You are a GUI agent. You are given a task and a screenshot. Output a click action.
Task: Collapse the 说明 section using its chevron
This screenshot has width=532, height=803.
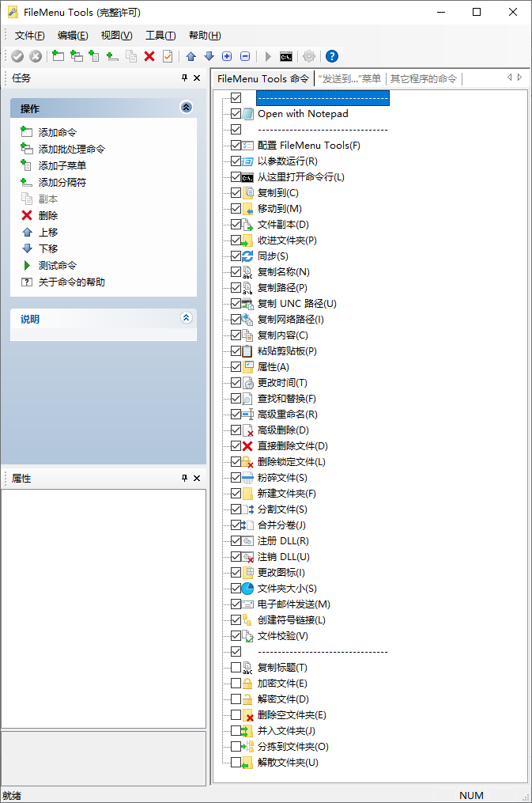pos(186,318)
